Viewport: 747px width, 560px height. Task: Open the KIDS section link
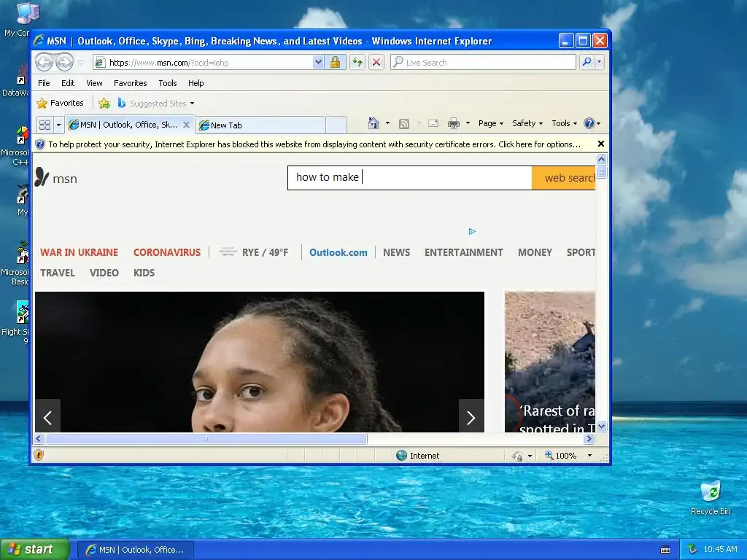click(x=144, y=273)
